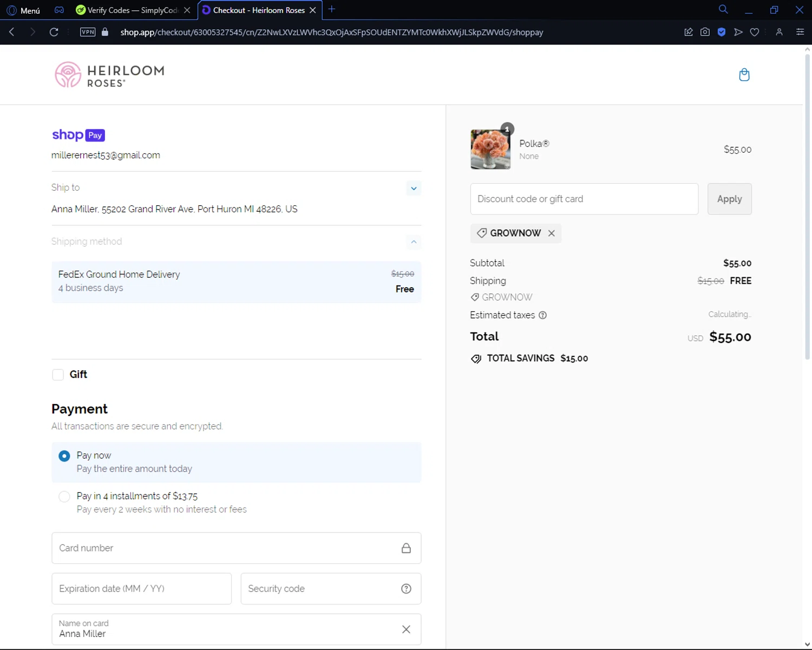Focus the shop.app checkout URL field
812x650 pixels.
click(331, 32)
